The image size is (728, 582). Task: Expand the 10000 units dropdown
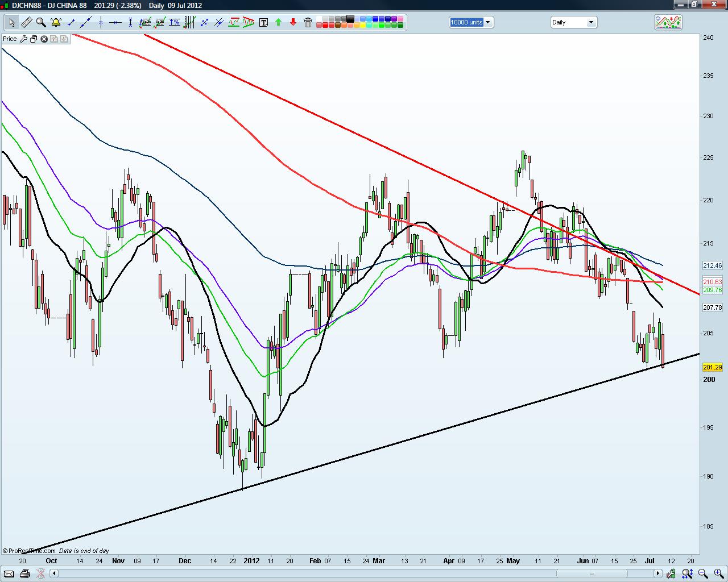pyautogui.click(x=471, y=22)
